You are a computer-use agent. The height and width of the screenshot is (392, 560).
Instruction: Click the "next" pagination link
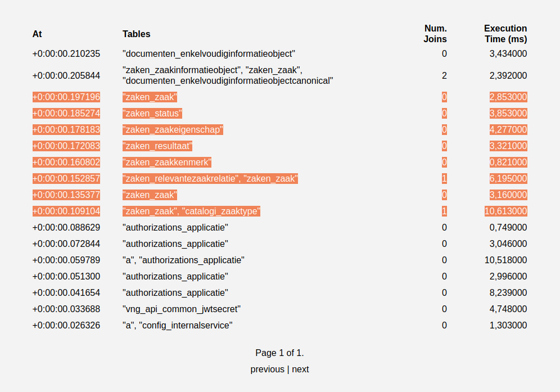[x=300, y=369]
